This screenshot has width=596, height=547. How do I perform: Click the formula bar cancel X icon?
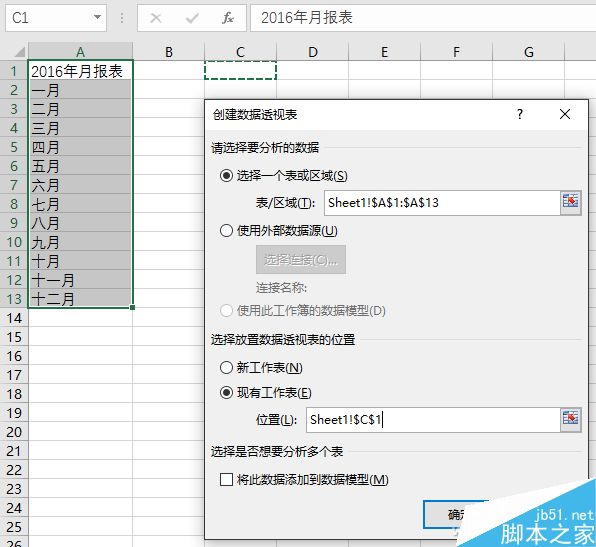coord(156,18)
